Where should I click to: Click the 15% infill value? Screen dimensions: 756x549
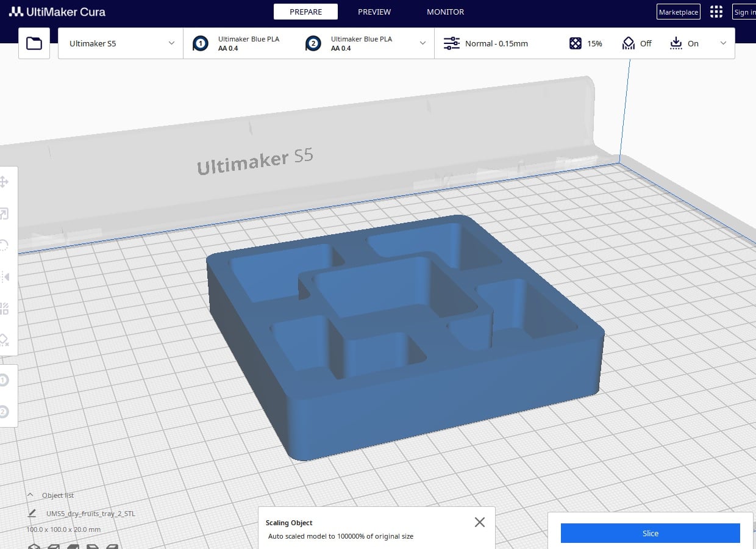594,43
